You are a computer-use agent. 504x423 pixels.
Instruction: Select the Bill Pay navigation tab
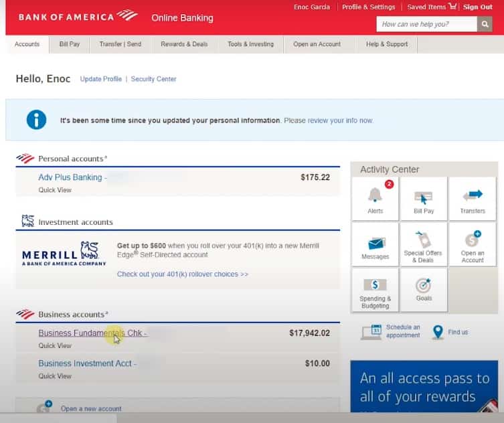pos(70,44)
